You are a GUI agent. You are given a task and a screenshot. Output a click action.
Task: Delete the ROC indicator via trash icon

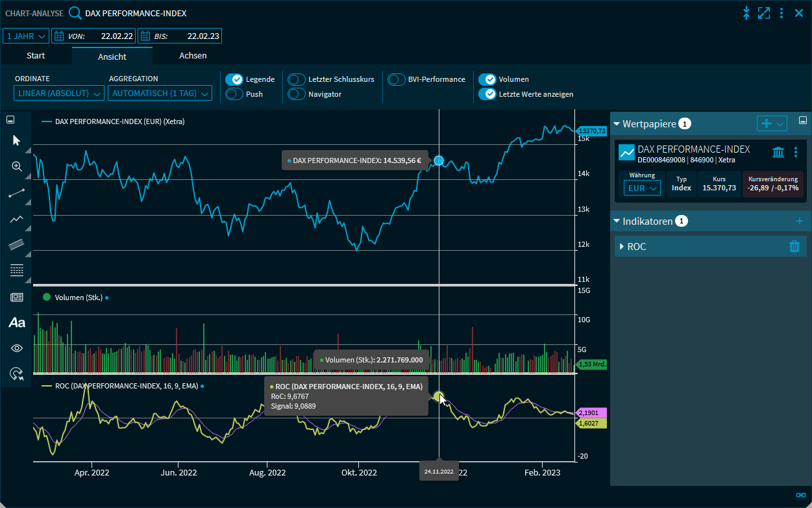pyautogui.click(x=794, y=246)
